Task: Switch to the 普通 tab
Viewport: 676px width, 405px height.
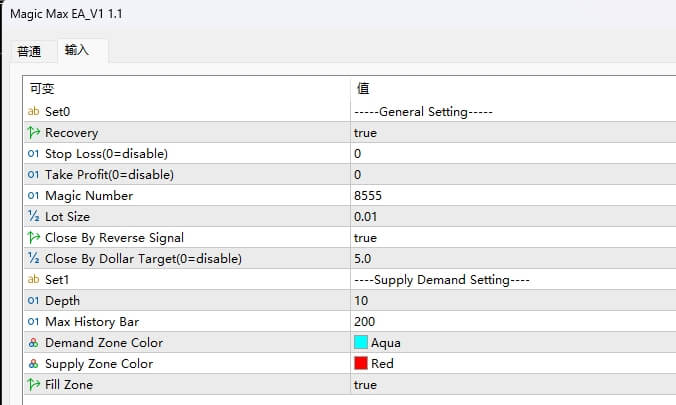Action: pos(30,51)
